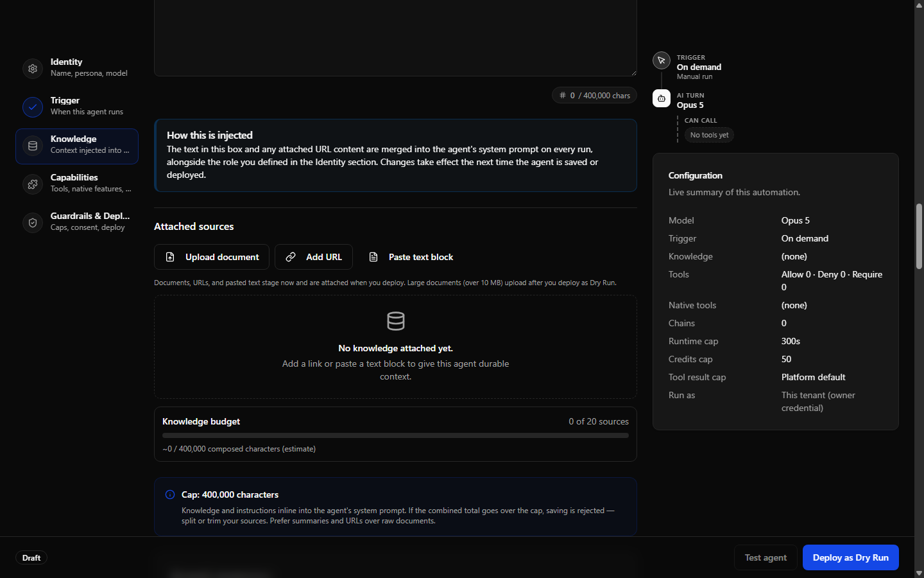The width and height of the screenshot is (924, 578).
Task: Click the Guardrails shield icon
Action: tap(33, 223)
